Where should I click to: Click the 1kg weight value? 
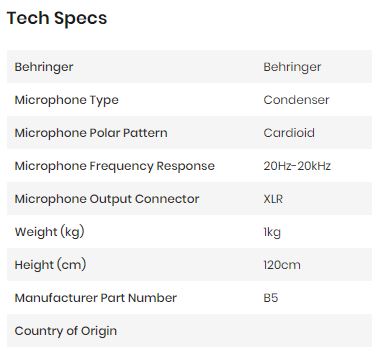click(272, 232)
